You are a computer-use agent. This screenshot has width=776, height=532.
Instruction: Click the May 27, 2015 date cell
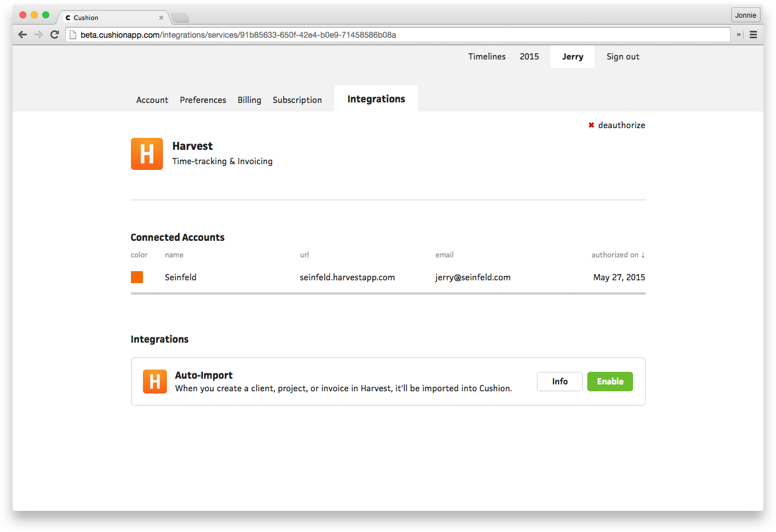coord(619,277)
